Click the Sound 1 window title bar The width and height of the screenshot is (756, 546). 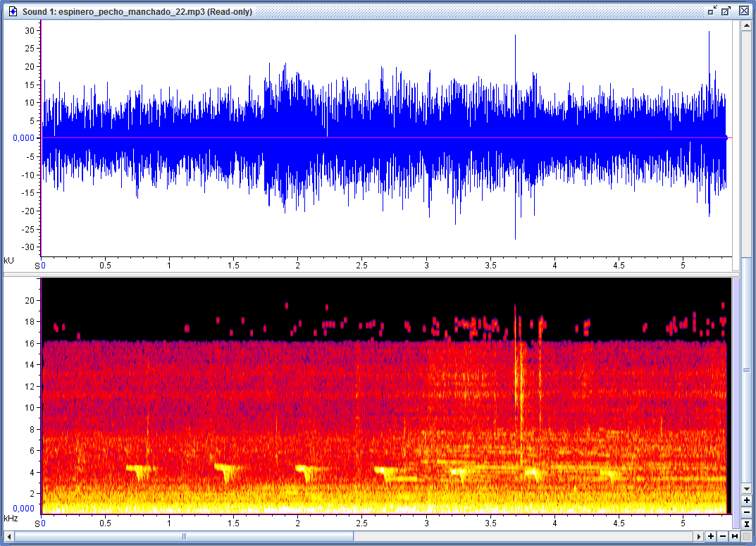coord(352,11)
